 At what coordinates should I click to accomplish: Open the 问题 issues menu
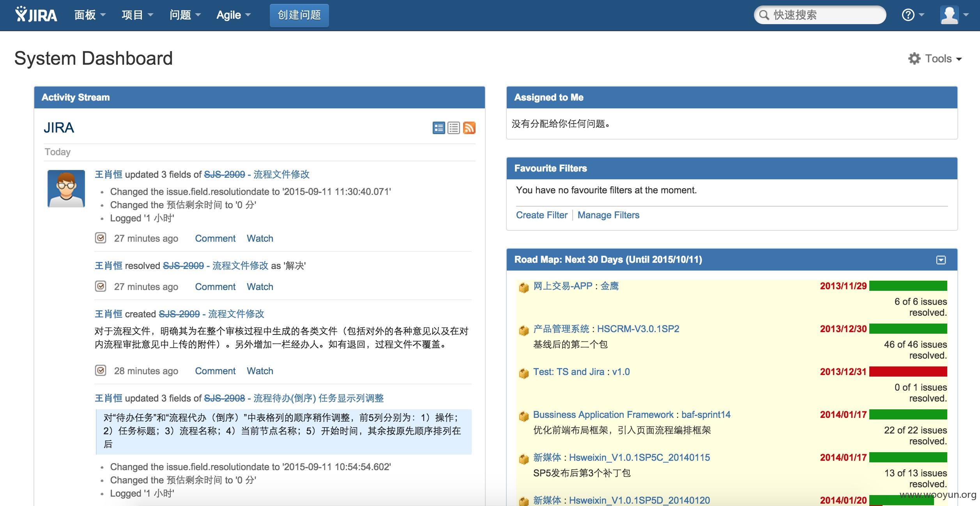[185, 15]
